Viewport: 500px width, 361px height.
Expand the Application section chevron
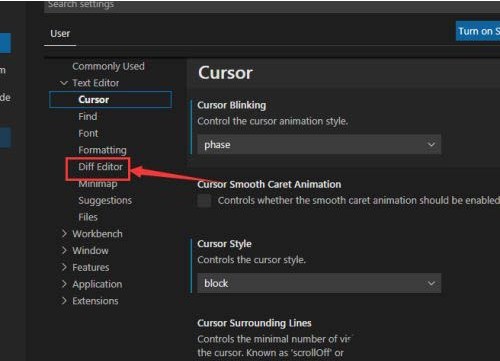click(x=64, y=284)
